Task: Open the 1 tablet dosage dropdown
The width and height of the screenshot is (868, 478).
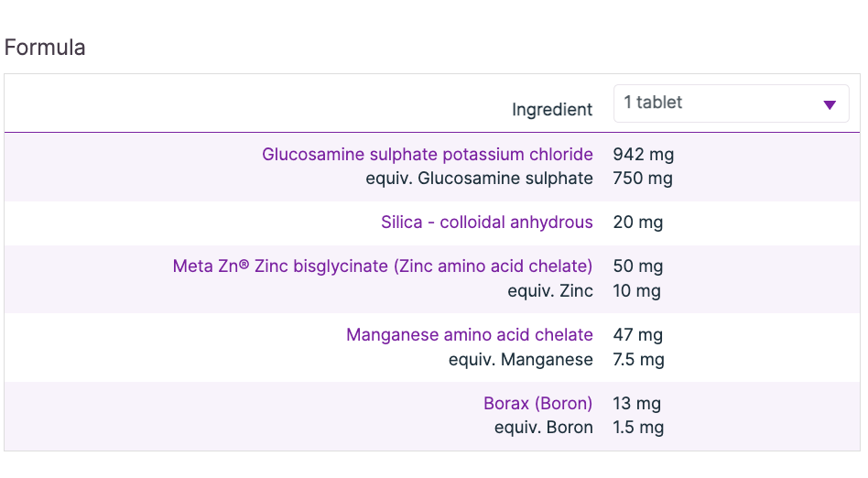Action: pyautogui.click(x=730, y=103)
